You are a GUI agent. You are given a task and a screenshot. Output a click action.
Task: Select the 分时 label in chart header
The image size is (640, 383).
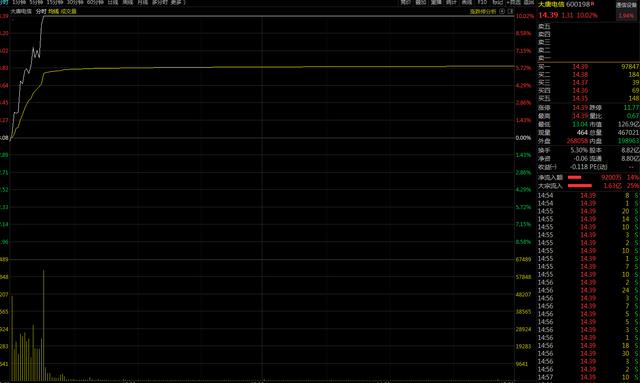click(x=41, y=11)
